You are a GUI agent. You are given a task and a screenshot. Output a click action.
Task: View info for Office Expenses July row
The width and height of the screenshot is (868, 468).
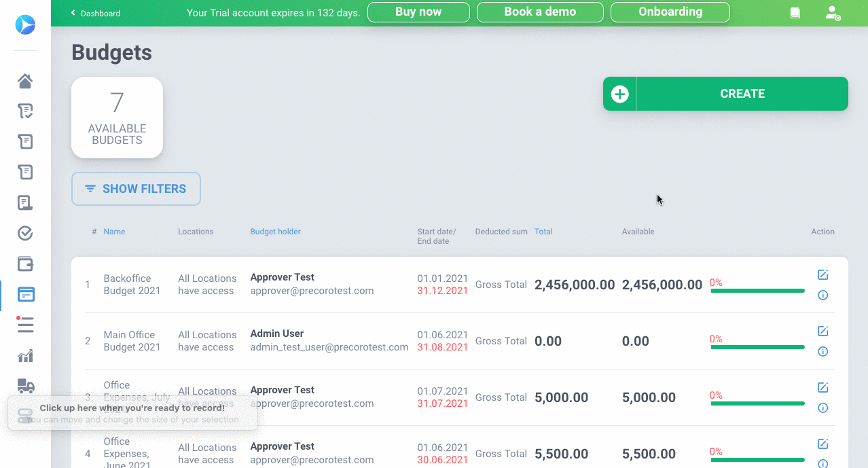pyautogui.click(x=822, y=408)
